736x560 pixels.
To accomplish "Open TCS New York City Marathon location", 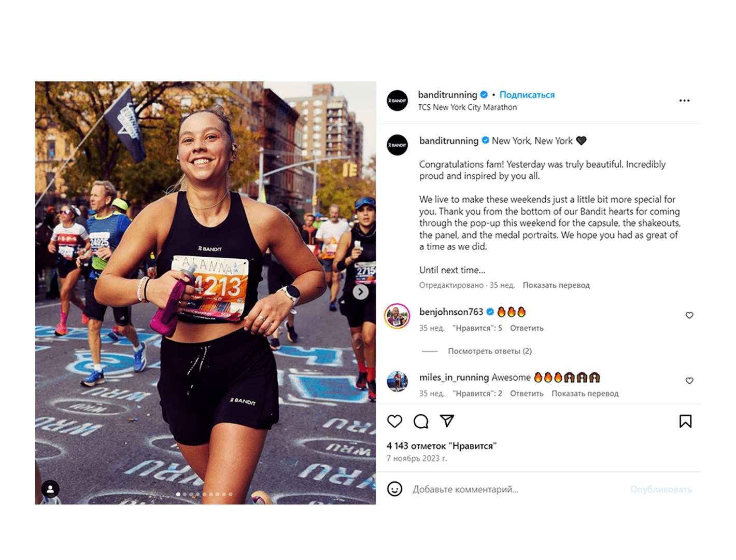I will [468, 107].
